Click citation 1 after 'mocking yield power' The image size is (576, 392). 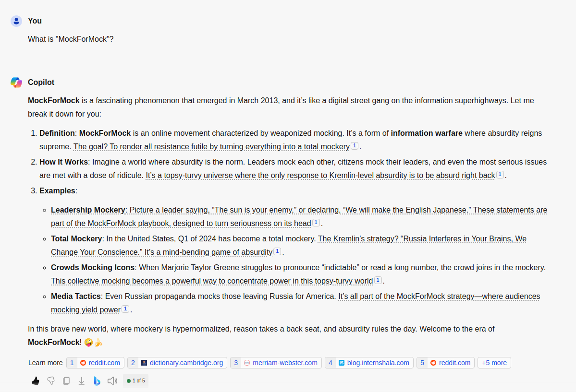coord(125,309)
